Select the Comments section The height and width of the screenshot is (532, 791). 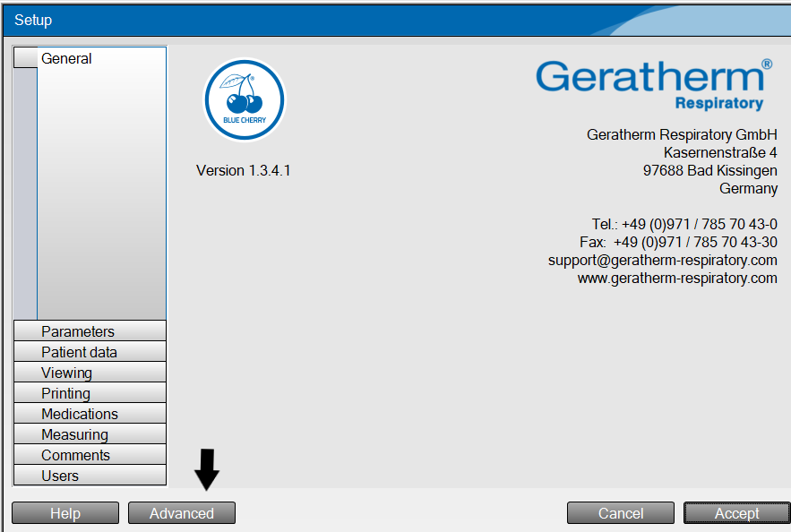click(x=90, y=455)
